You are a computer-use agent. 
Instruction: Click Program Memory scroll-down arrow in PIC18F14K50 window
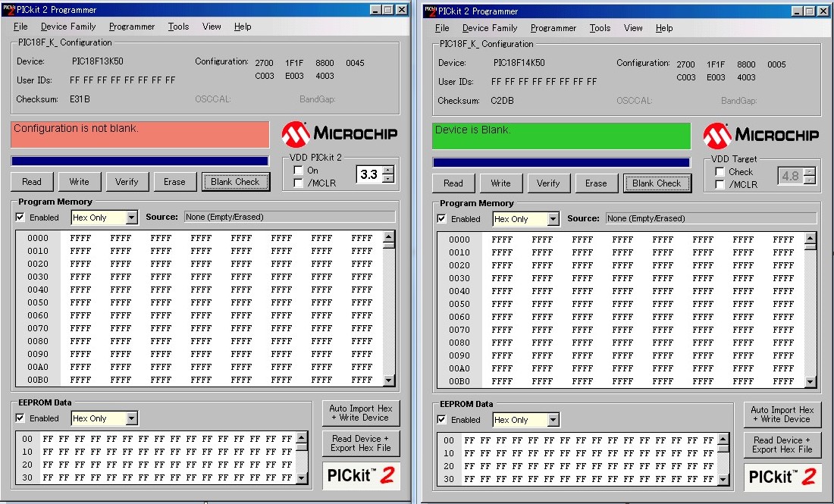point(810,382)
